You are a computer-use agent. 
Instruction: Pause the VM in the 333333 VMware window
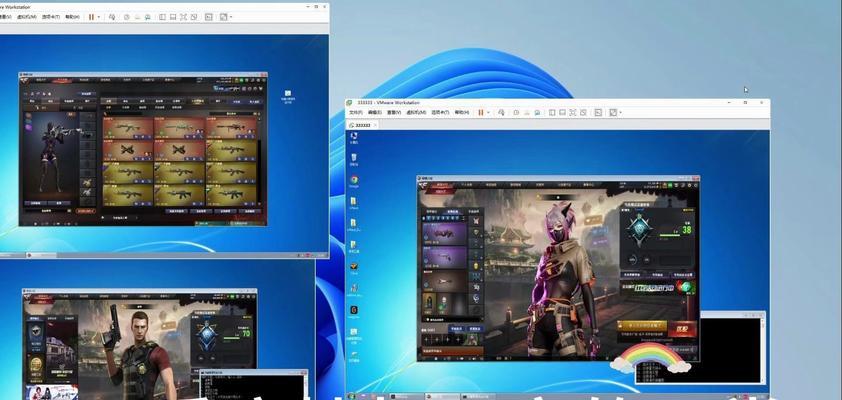coord(481,112)
